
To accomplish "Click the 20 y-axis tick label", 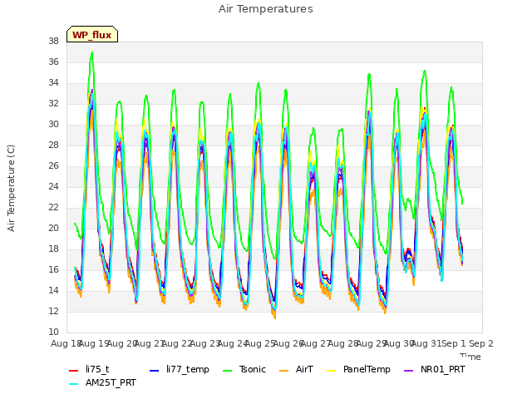I will pyautogui.click(x=53, y=229).
